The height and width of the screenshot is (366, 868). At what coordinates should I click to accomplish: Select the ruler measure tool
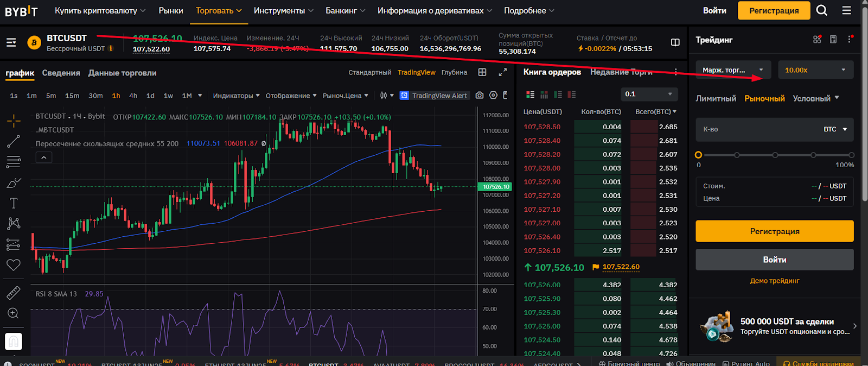(x=14, y=293)
